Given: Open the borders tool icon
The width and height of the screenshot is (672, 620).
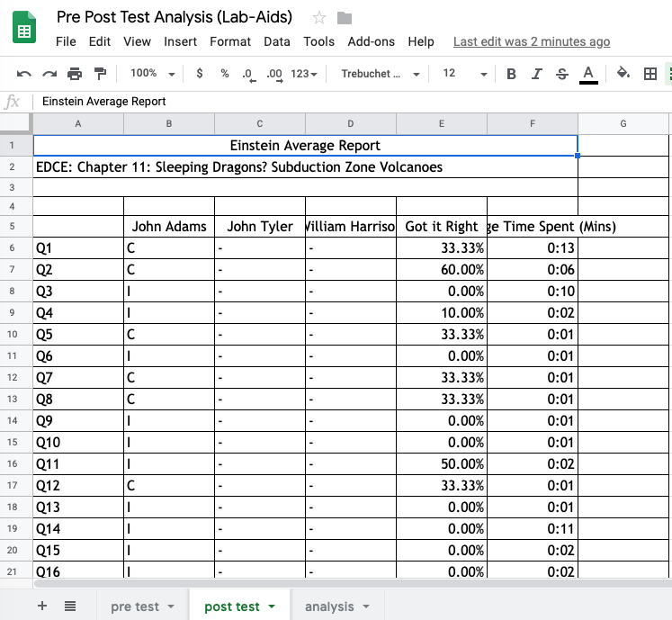Looking at the screenshot, I should (650, 74).
